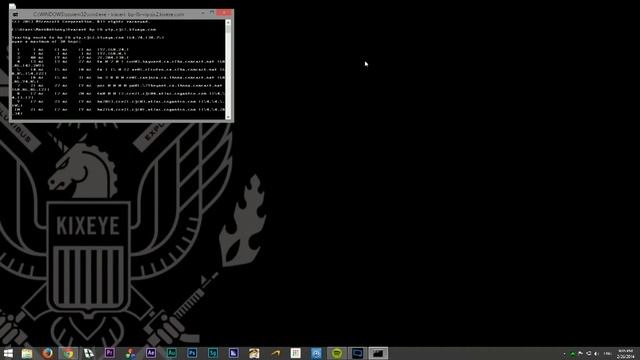Open Adobe After Effects taskbar icon
Viewport: 640px width, 360px height.
[151, 353]
